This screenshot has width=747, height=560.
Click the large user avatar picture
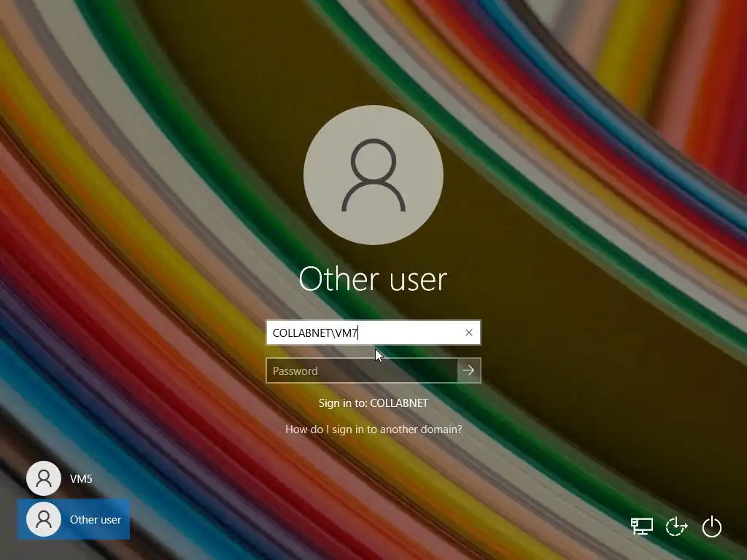(x=373, y=175)
